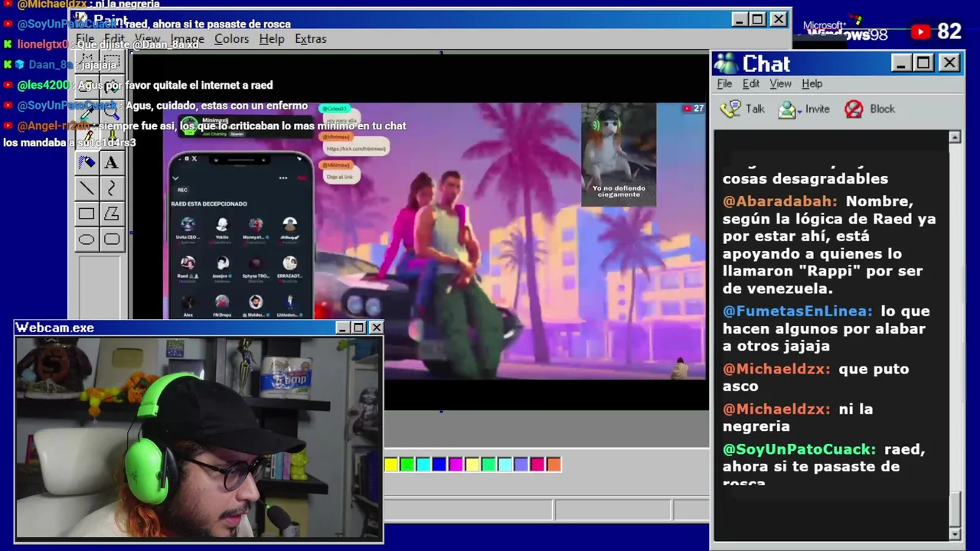Open the File menu in Paint

click(x=85, y=39)
